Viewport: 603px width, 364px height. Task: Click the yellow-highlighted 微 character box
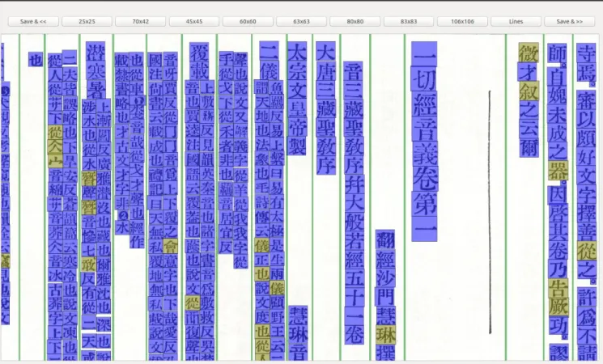pyautogui.click(x=529, y=53)
